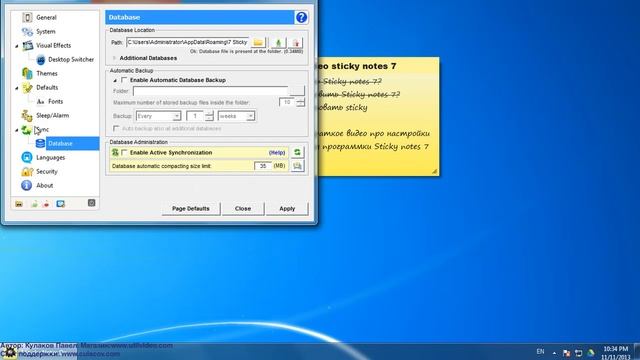640x360 pixels.
Task: Click the database Path input field
Action: pos(188,42)
